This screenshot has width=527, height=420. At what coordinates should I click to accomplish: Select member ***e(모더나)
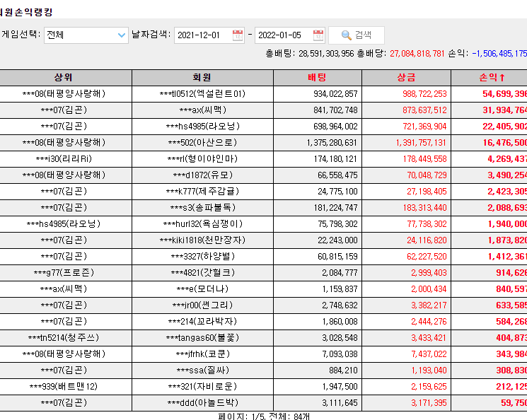point(202,289)
